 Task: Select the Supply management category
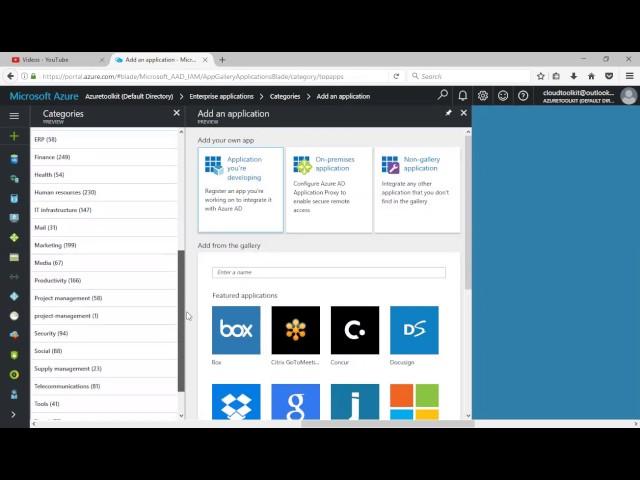point(104,369)
